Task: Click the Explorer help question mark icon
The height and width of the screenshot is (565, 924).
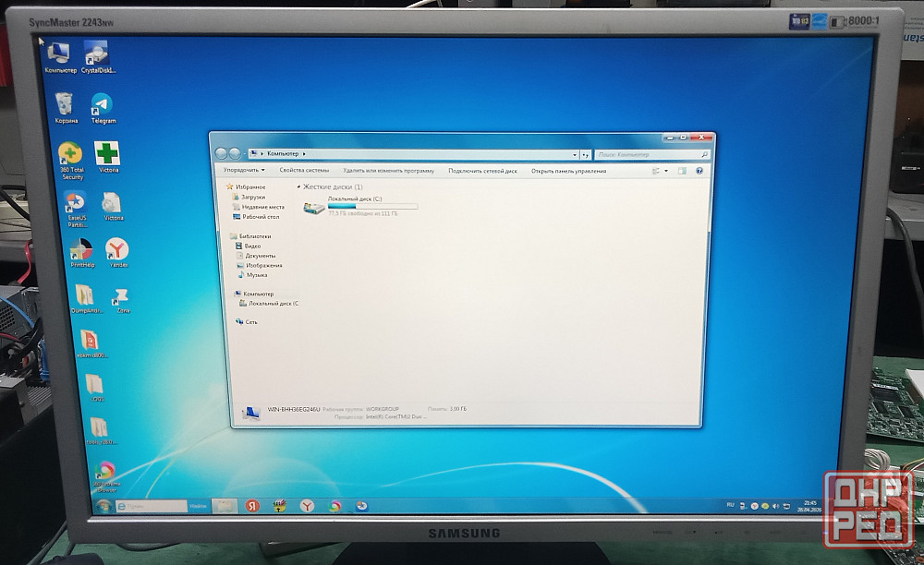Action: coord(699,171)
